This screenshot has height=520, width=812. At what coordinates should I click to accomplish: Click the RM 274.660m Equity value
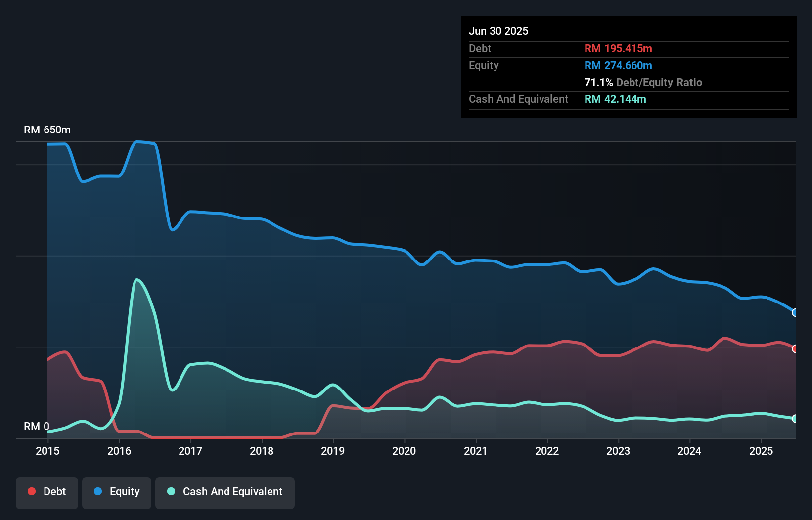click(618, 65)
